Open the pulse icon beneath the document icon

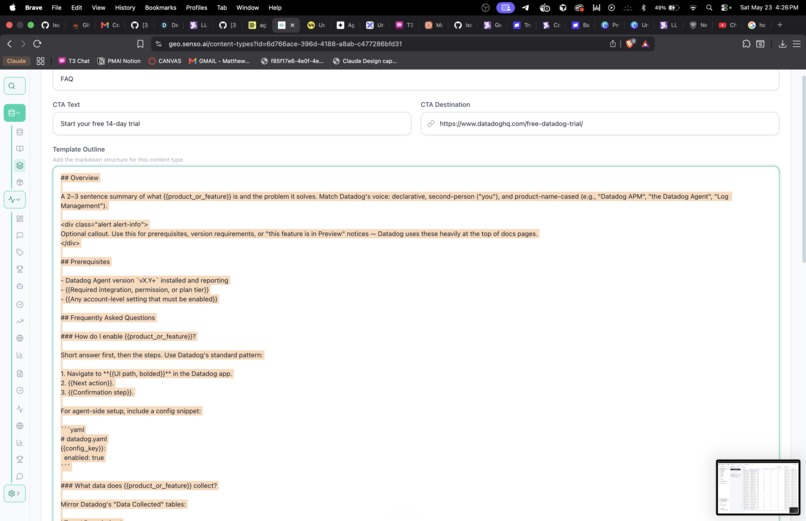tap(20, 409)
